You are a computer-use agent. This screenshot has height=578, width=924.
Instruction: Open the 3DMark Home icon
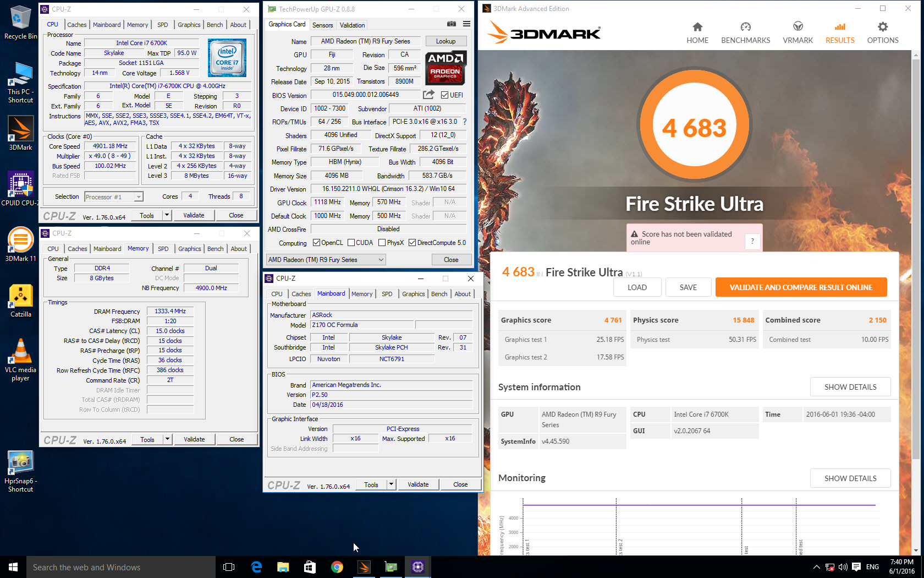tap(697, 28)
